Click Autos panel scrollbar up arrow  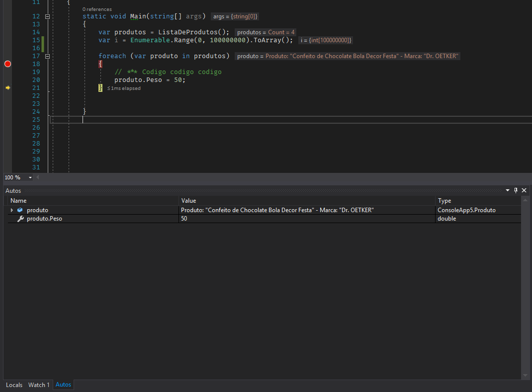click(525, 200)
